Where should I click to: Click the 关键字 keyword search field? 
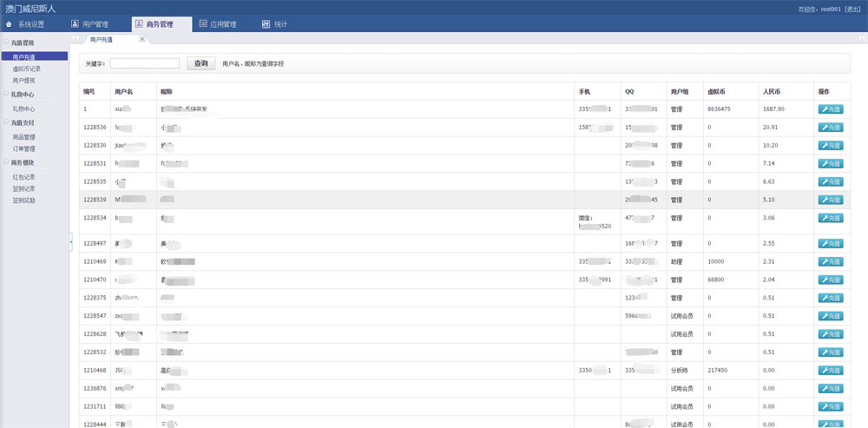(144, 63)
